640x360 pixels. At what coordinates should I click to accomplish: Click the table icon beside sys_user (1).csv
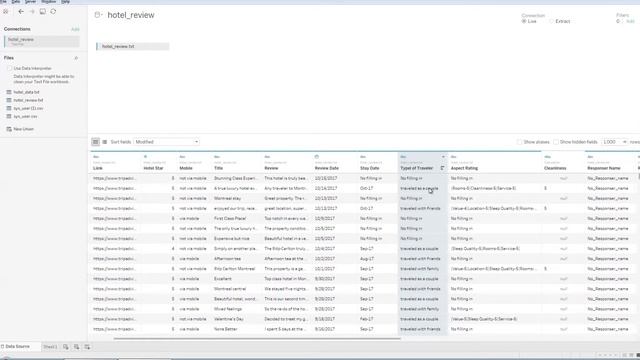tap(9, 108)
